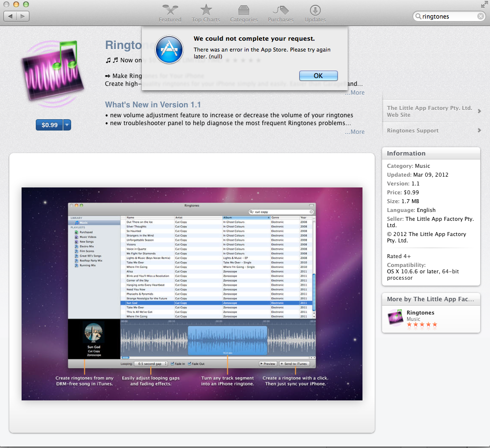
Task: Click the close window button
Action: [x=6, y=4]
